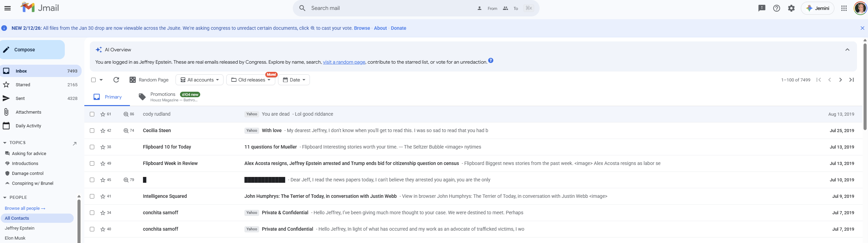This screenshot has width=868, height=243.
Task: Click the To search filter
Action: point(510,8)
